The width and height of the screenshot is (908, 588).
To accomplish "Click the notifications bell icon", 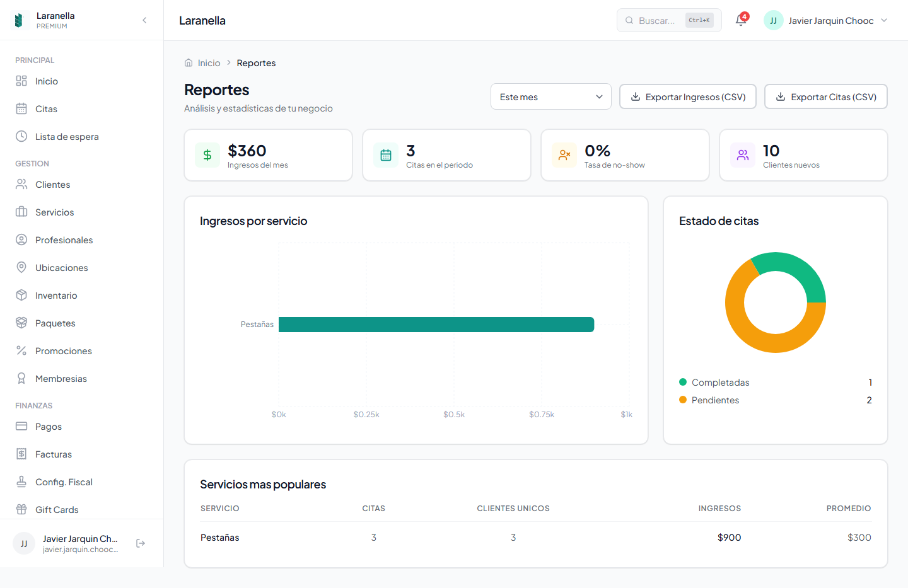I will coord(741,21).
